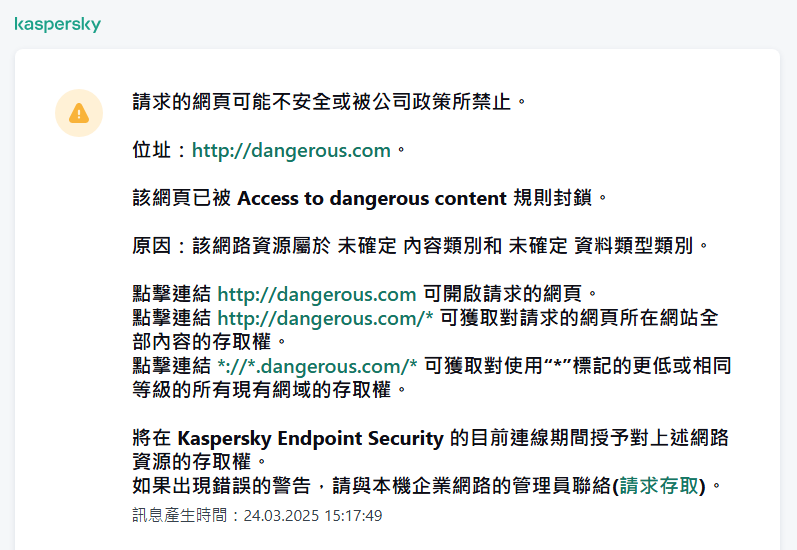Screen dimensions: 797x550
Task: Click the *://*.dangerous.com/* wildcard domain link
Action: click(317, 366)
